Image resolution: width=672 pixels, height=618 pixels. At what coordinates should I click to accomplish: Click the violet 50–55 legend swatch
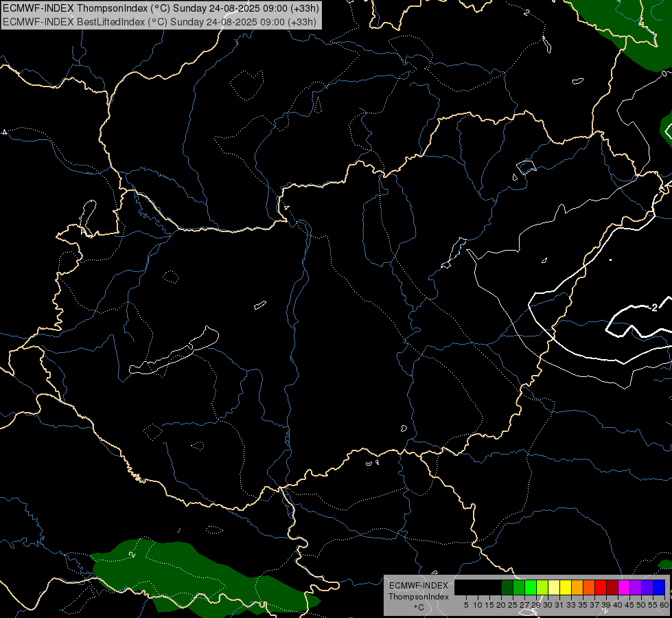tap(647, 587)
